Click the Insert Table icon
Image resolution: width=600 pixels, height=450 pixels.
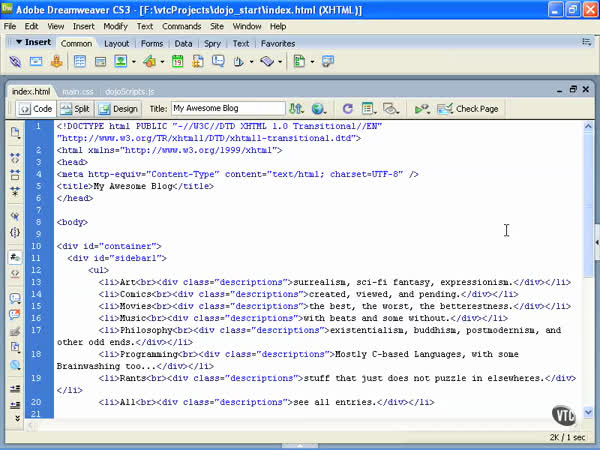tap(80, 62)
